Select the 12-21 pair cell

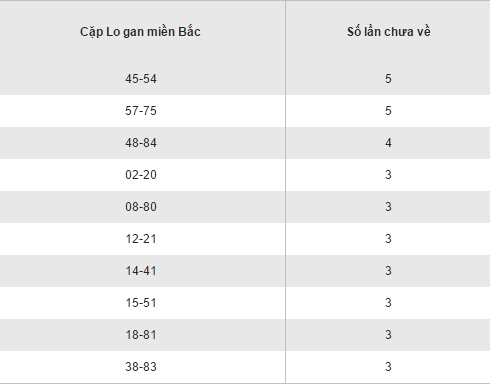[x=141, y=239]
